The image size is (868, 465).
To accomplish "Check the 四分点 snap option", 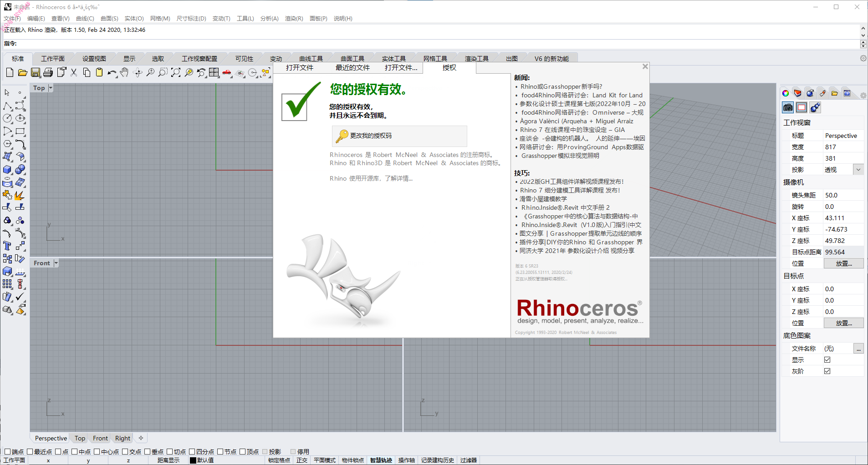I will click(192, 452).
